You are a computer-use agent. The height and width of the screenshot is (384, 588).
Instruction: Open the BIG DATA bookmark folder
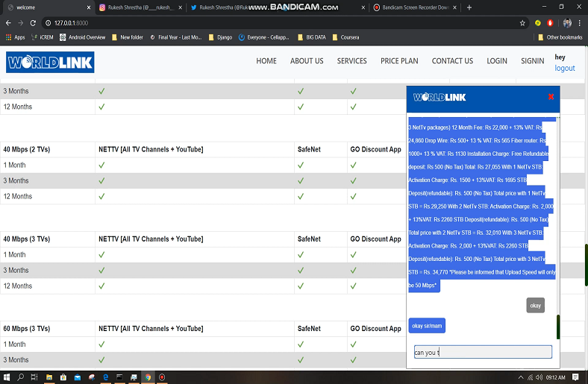pyautogui.click(x=311, y=37)
